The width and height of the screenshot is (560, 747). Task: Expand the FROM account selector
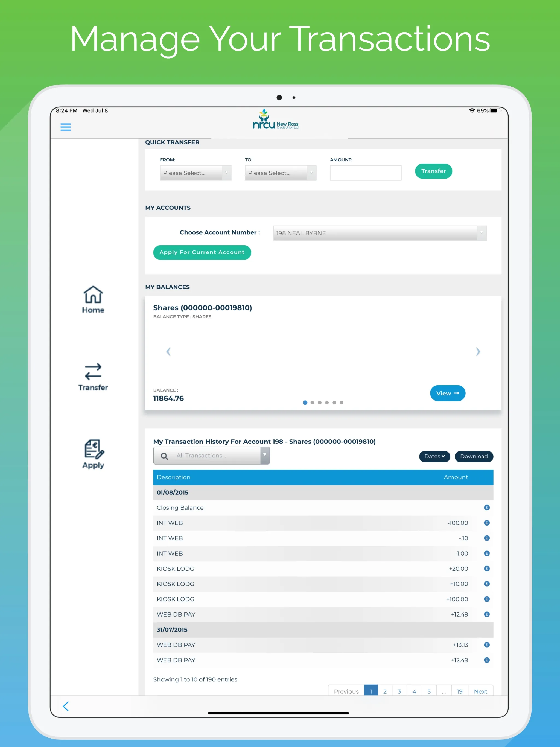195,172
